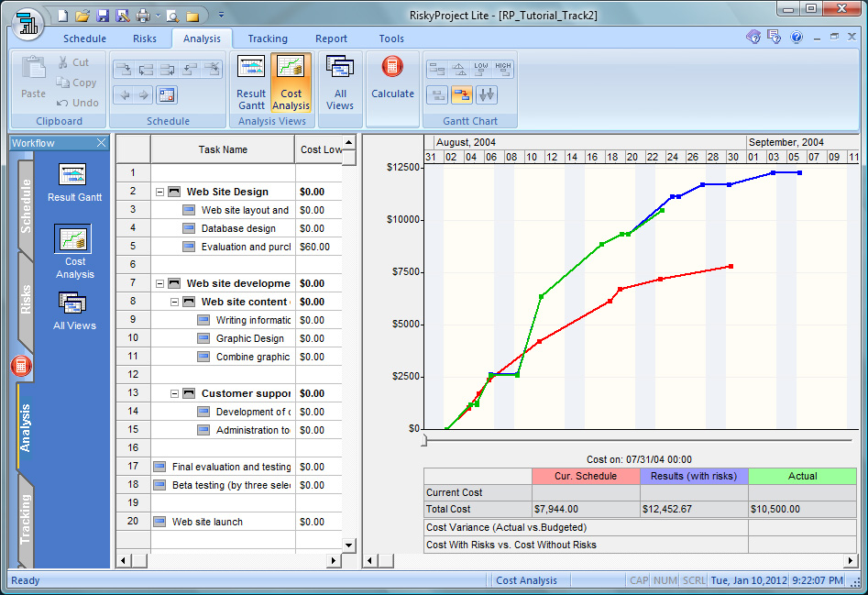Click the calendar icon in Schedule group
Viewport: 868px width, 595px height.
click(167, 95)
